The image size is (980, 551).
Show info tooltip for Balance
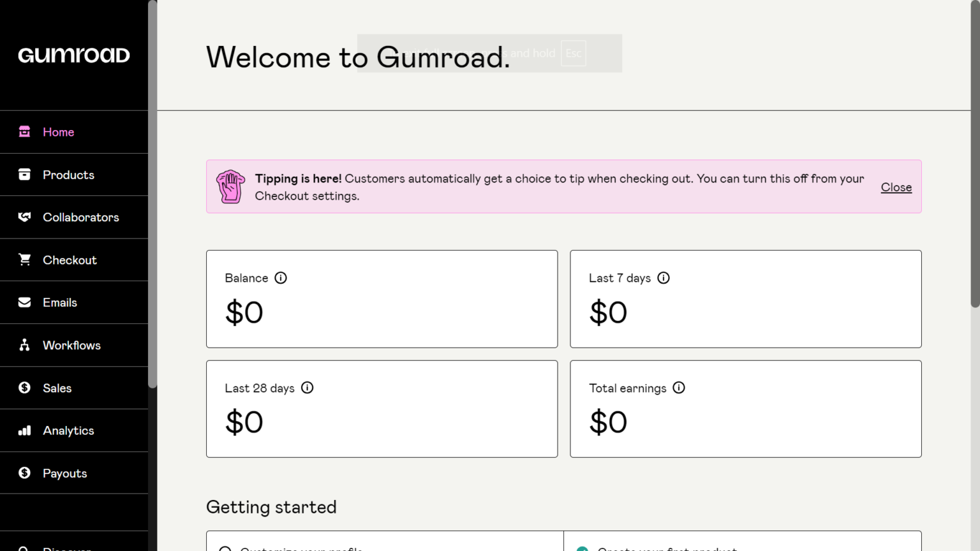pos(281,278)
